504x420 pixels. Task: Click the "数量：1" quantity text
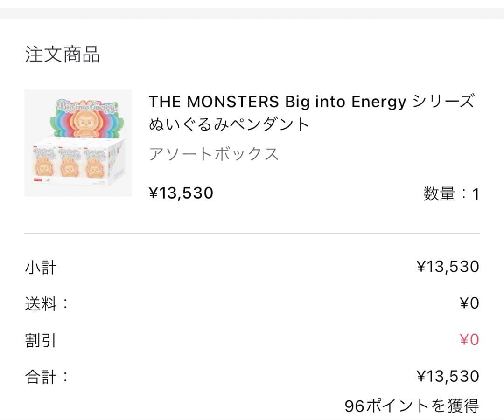451,193
